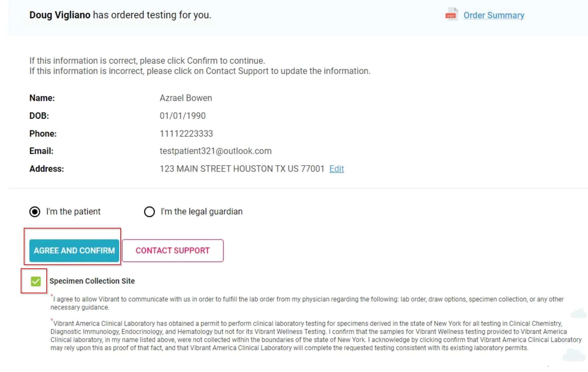Click the patient name Azrael Bowen
The image size is (588, 372).
(186, 98)
